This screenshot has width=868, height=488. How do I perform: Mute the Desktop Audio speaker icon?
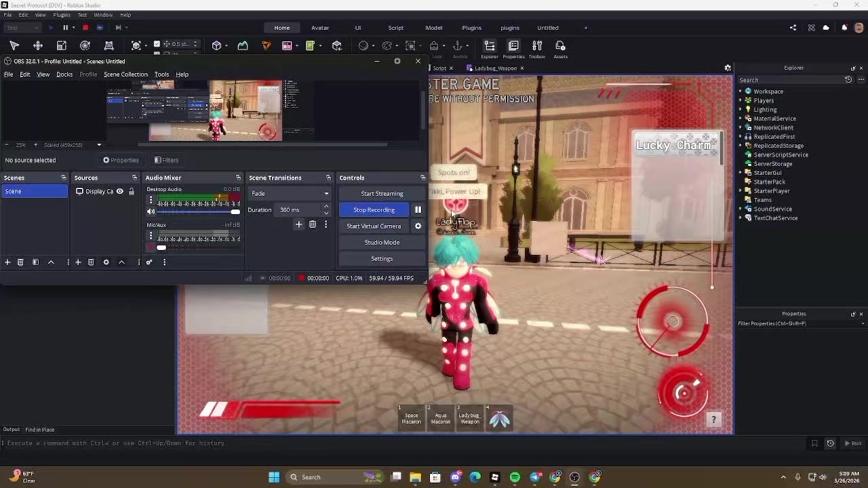pos(151,212)
